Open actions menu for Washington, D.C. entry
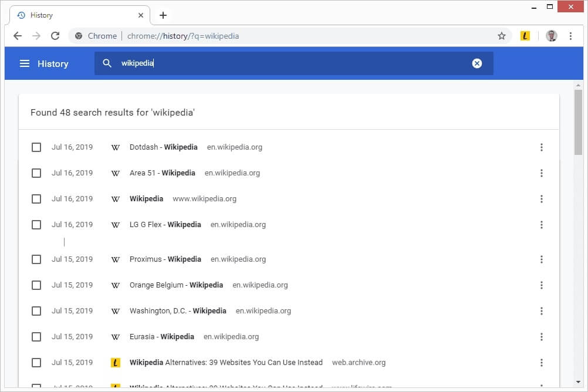Screen dimensions: 588x392 (541, 311)
